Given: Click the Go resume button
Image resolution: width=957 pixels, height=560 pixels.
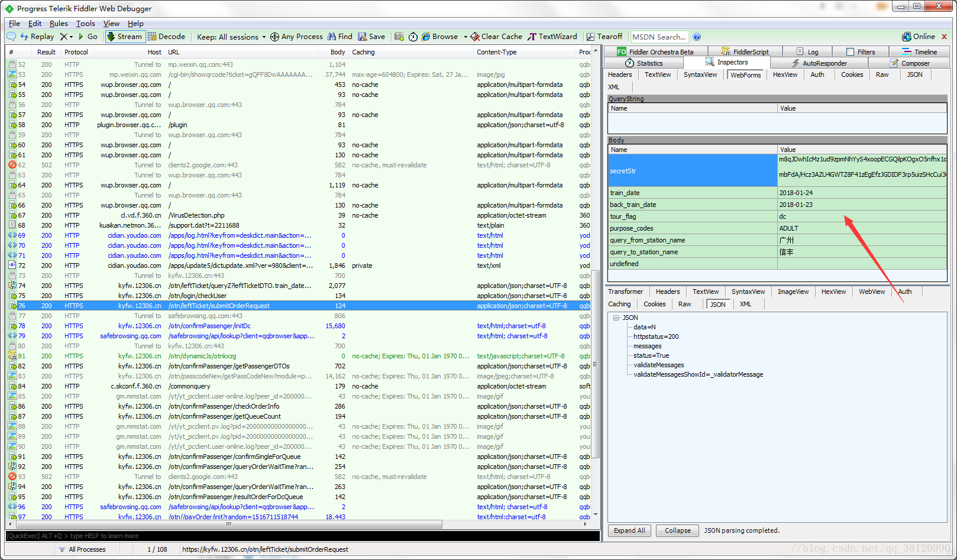Looking at the screenshot, I should (88, 37).
